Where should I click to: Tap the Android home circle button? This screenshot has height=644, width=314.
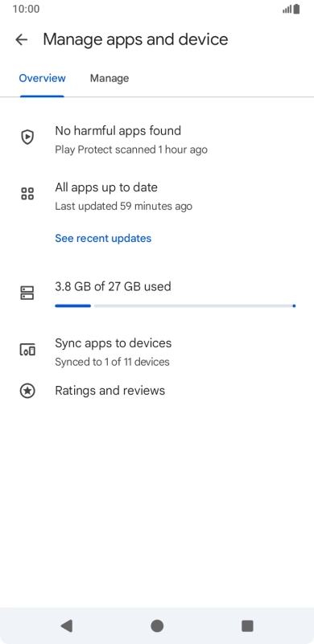tap(157, 626)
